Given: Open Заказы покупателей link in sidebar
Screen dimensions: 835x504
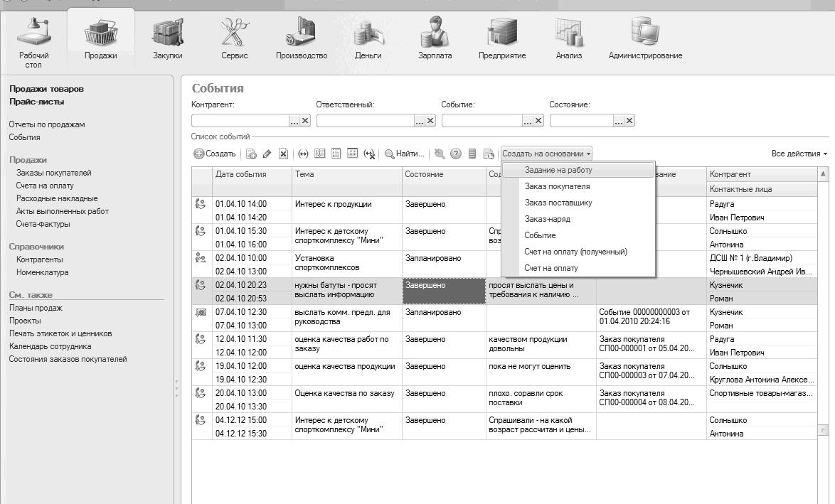Looking at the screenshot, I should 53,173.
